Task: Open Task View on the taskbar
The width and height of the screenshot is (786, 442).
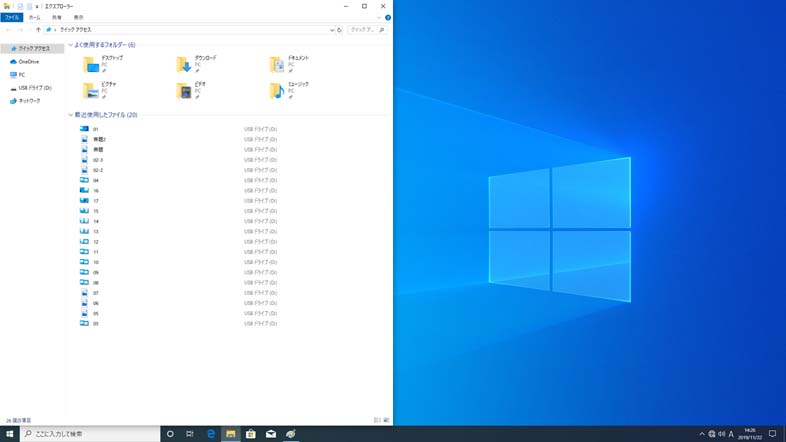Action: pos(190,434)
